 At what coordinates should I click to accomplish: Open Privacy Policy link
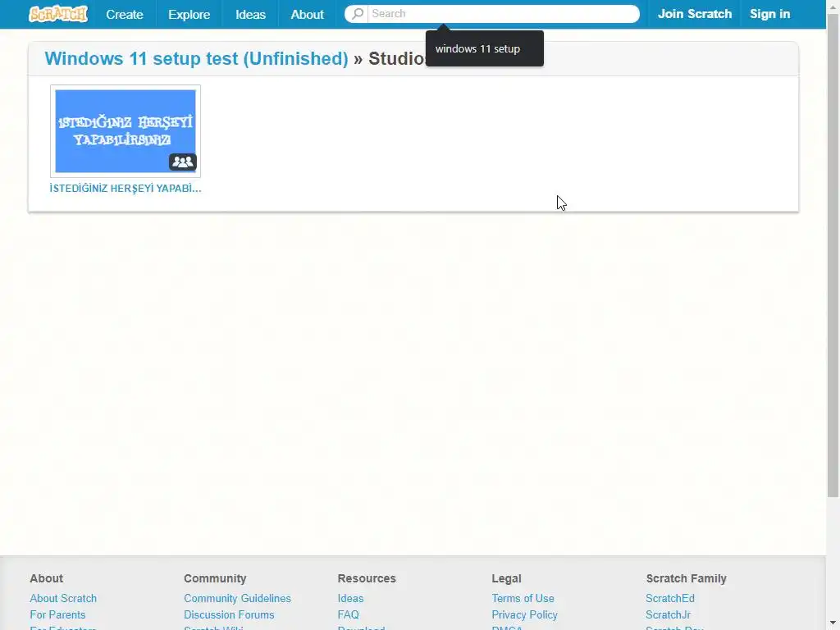pos(524,615)
